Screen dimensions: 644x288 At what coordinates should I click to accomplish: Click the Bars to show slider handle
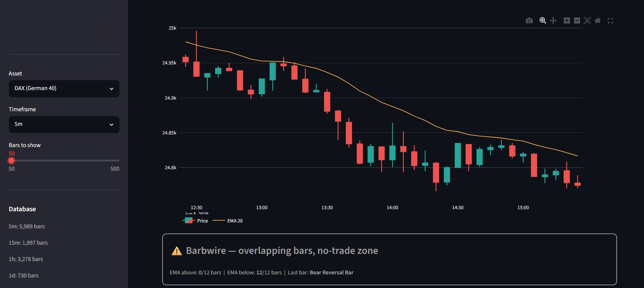point(12,160)
